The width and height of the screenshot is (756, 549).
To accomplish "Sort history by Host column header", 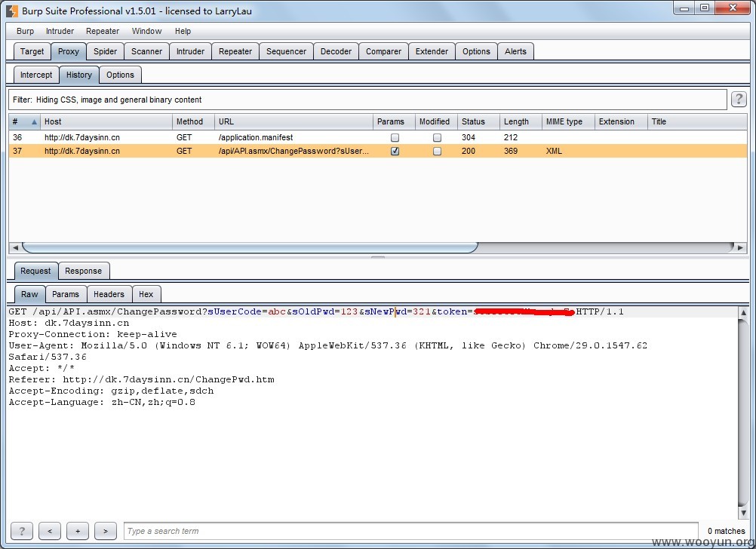I will [x=106, y=122].
